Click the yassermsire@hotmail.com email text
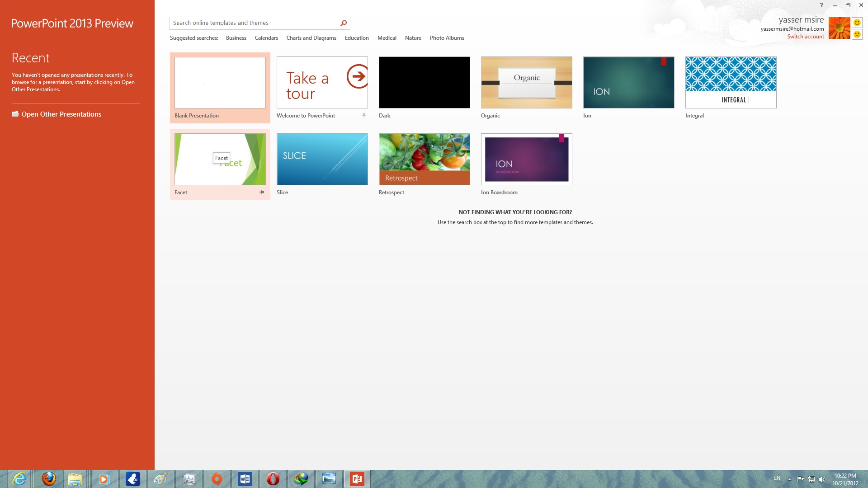The height and width of the screenshot is (488, 868). coord(792,29)
